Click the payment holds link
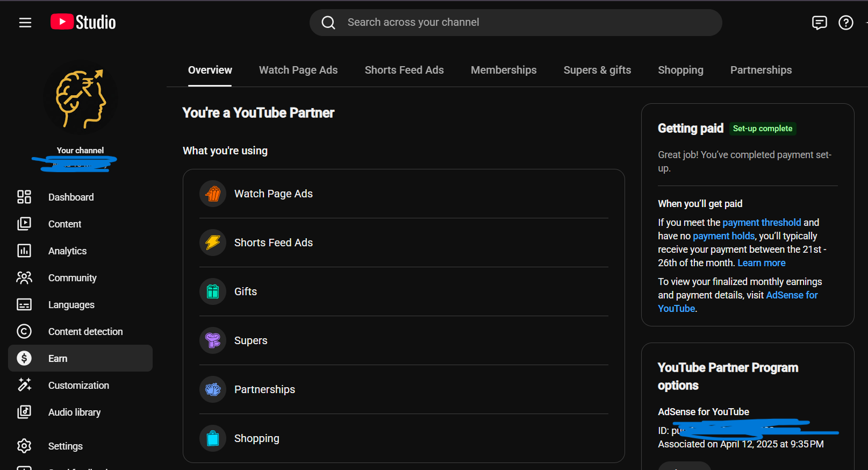 [x=724, y=236]
